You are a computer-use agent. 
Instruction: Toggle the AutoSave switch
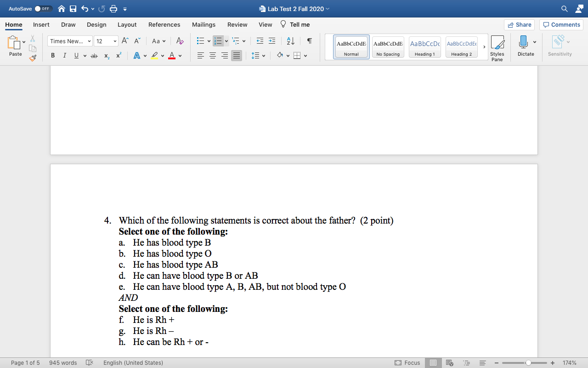(44, 9)
